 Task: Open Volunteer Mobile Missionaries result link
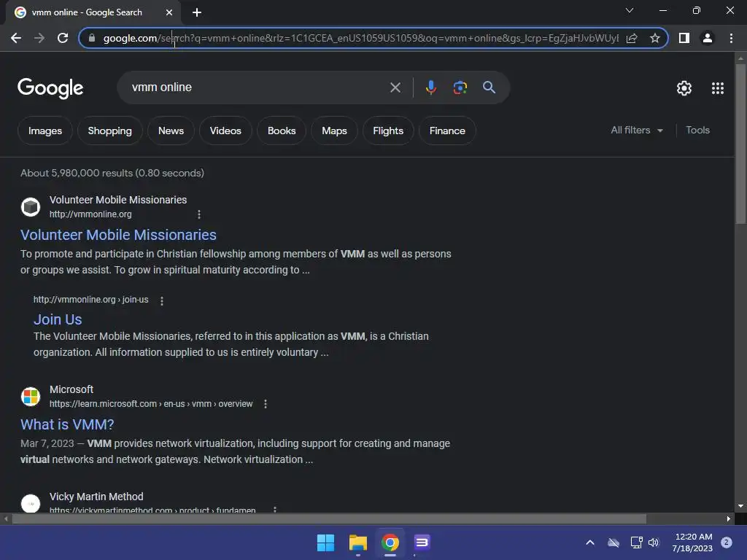[x=118, y=235]
